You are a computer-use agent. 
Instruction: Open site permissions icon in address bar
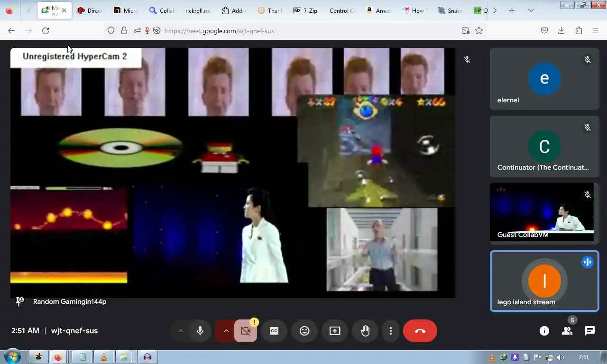point(137,30)
